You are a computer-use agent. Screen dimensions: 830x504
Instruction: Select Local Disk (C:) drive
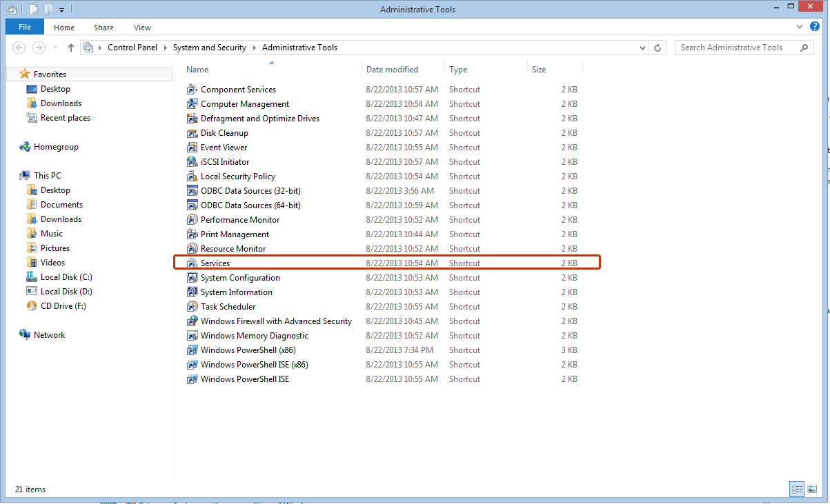pos(66,277)
